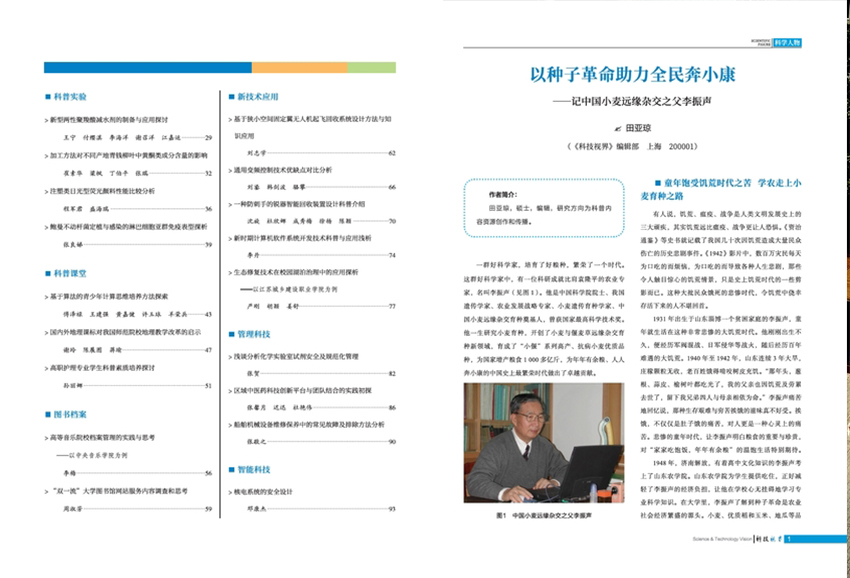The width and height of the screenshot is (850, 578).
Task: Click the green segment of the header bar
Action: (x=371, y=68)
